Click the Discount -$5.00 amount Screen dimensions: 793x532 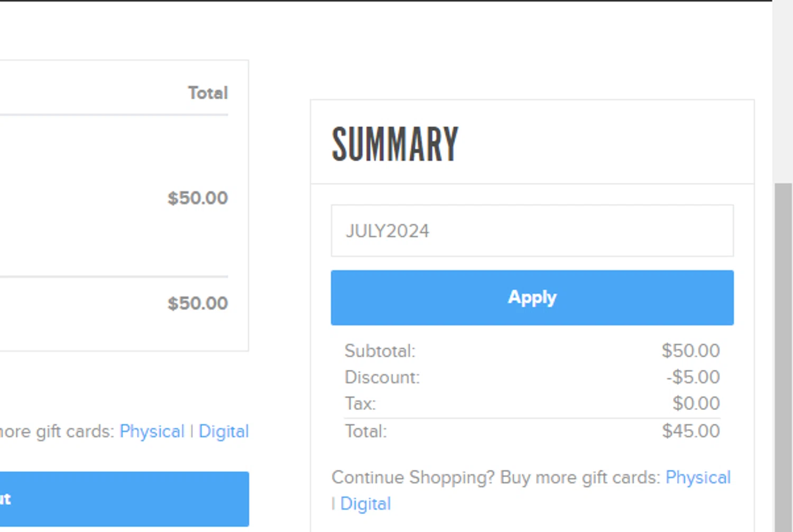click(x=693, y=377)
